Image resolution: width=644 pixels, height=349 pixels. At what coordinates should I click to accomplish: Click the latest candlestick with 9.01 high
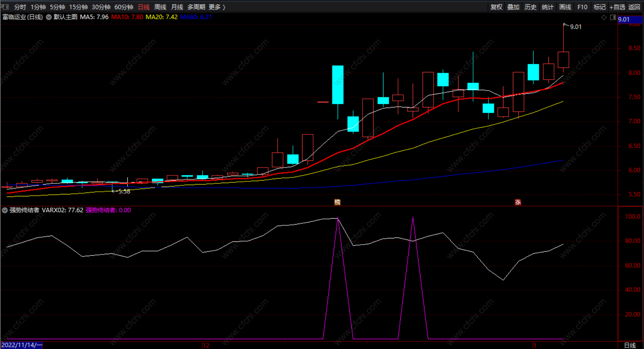(x=563, y=59)
